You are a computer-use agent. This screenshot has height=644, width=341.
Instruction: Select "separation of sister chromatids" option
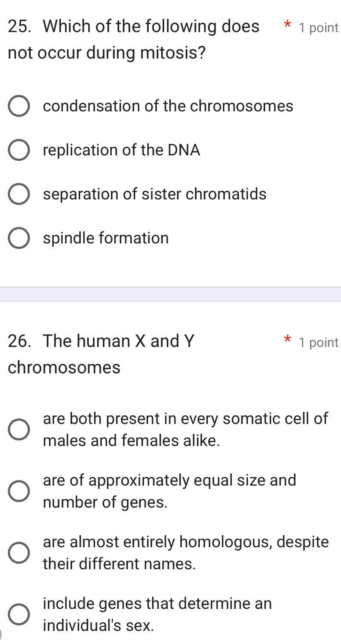tap(18, 194)
